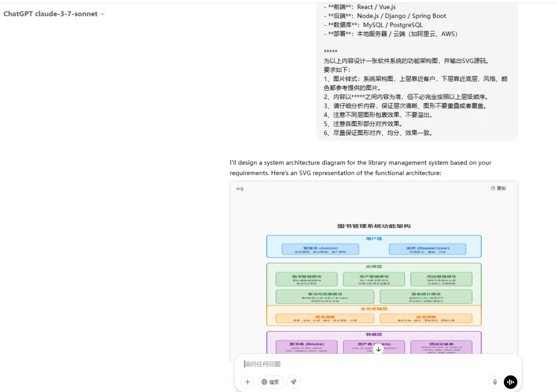Copy the svg code block with 复制
Viewport: 557px width, 392px height.
click(x=498, y=189)
